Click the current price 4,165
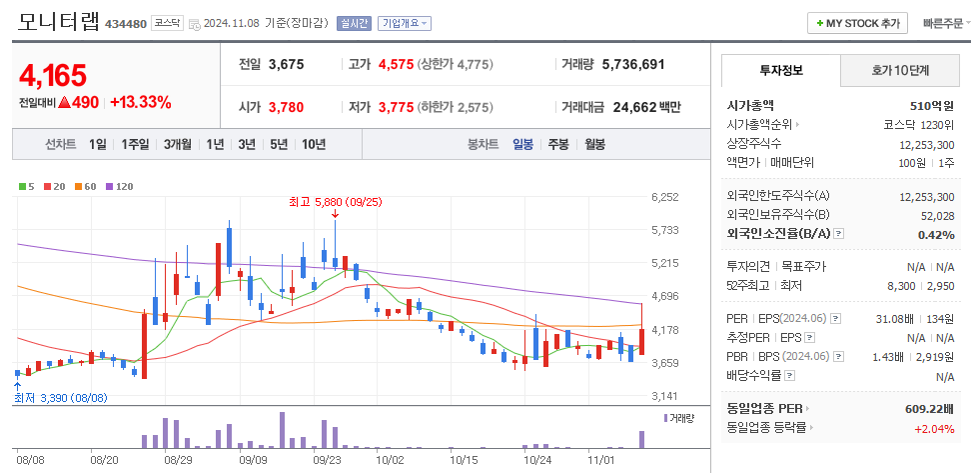980x473 pixels. point(53,76)
